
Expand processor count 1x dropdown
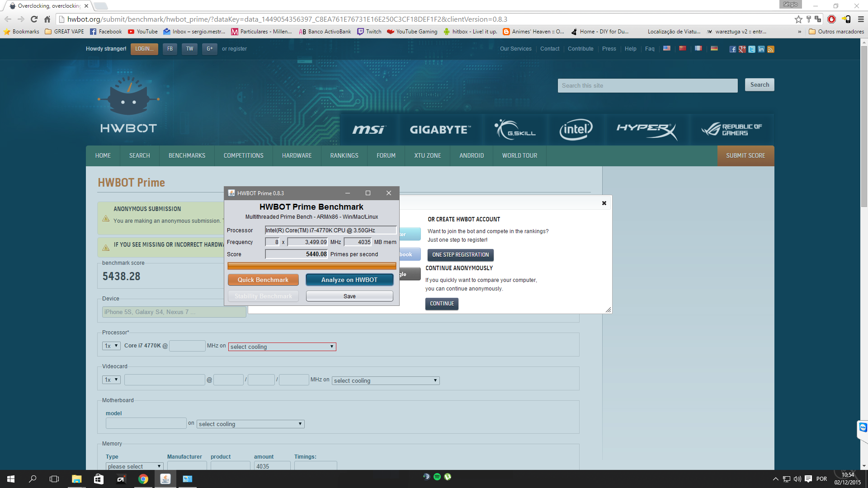click(111, 346)
